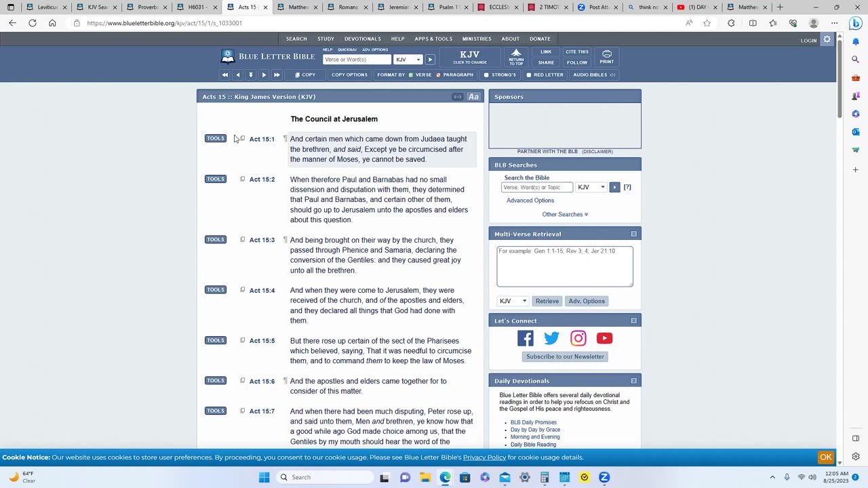Tick the checkbox beside Act 15:7
Viewport: 868px width, 488px height.
(242, 411)
